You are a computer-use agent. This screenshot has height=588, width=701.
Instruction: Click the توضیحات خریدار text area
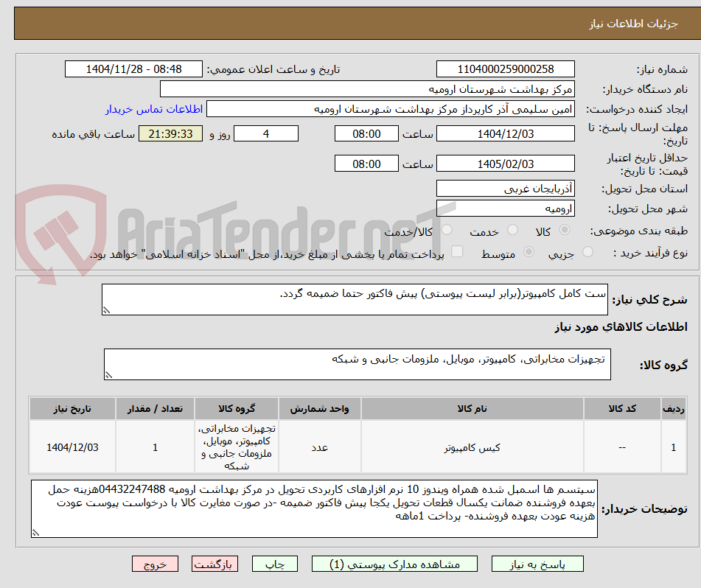tap(314, 509)
